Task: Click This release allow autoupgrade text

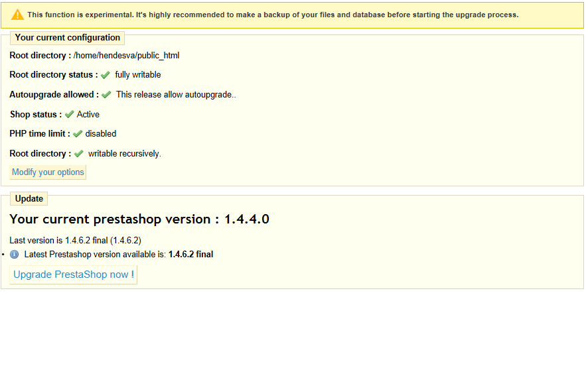Action: (x=176, y=95)
